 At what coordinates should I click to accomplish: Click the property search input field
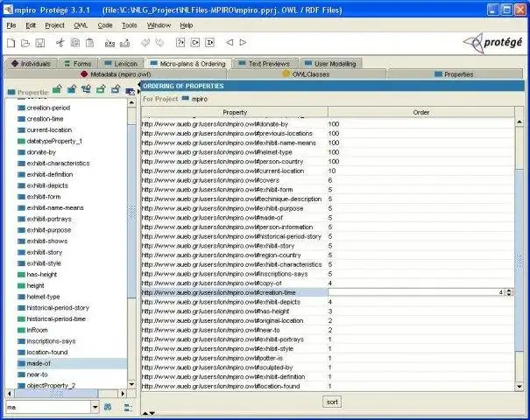(x=48, y=407)
